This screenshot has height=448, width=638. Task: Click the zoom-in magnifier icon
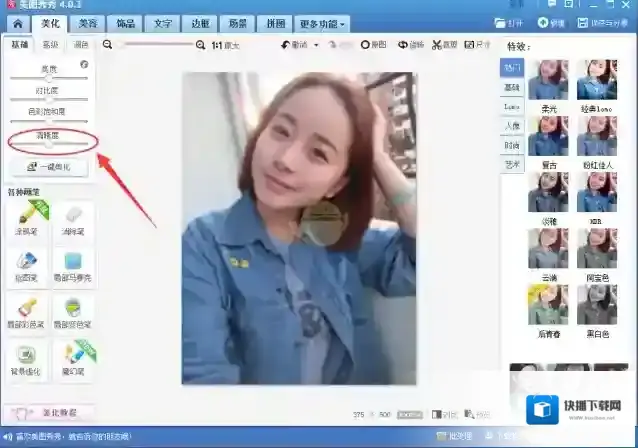point(201,45)
